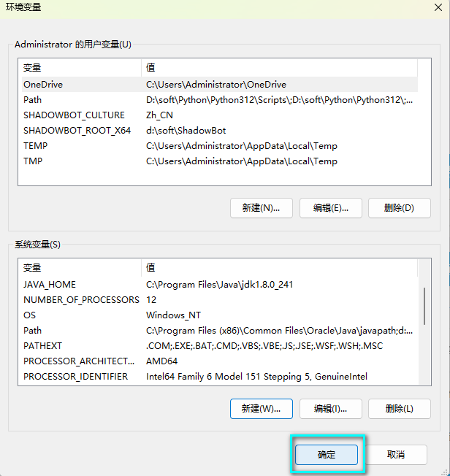450x476 pixels.
Task: Click 编辑(I)... under system variables
Action: (x=331, y=409)
